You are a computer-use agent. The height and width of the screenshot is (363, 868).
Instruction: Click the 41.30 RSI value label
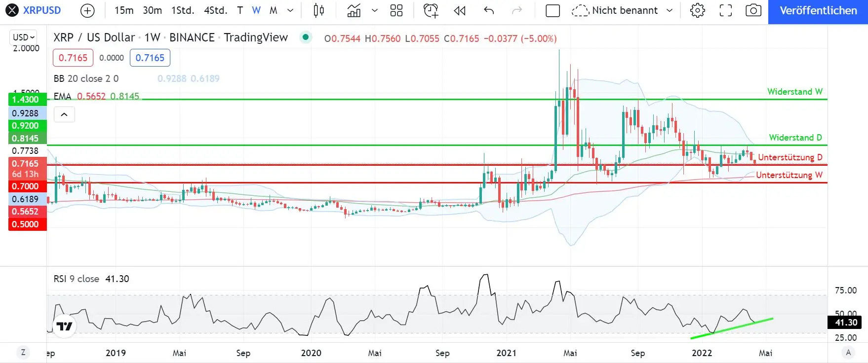(x=844, y=323)
